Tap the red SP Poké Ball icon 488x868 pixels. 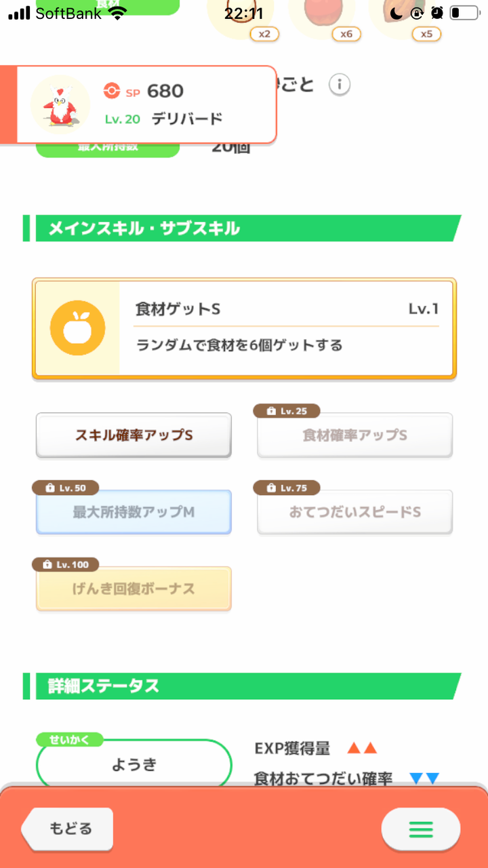(112, 91)
